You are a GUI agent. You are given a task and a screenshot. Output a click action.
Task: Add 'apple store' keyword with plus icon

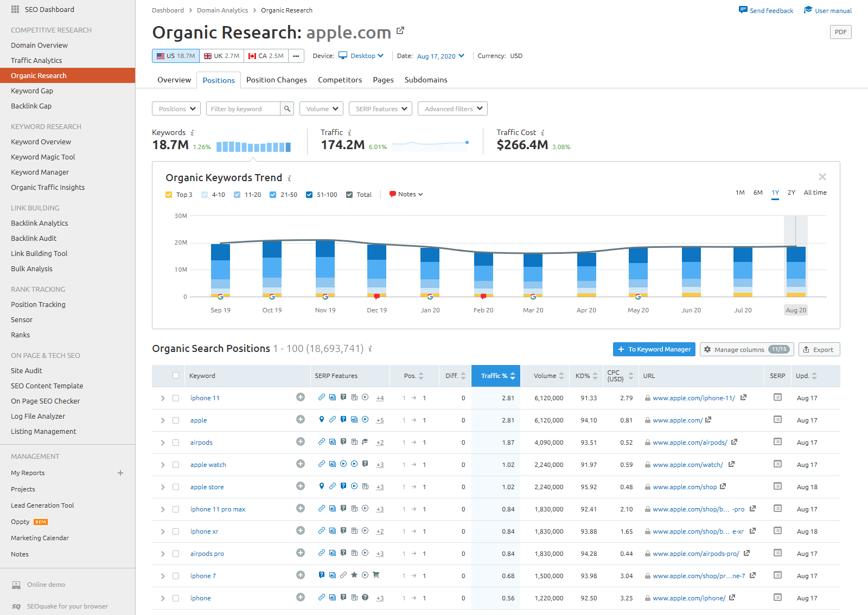click(x=301, y=486)
